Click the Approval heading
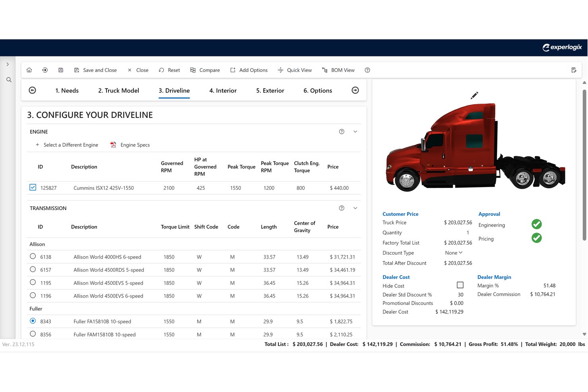 (489, 214)
